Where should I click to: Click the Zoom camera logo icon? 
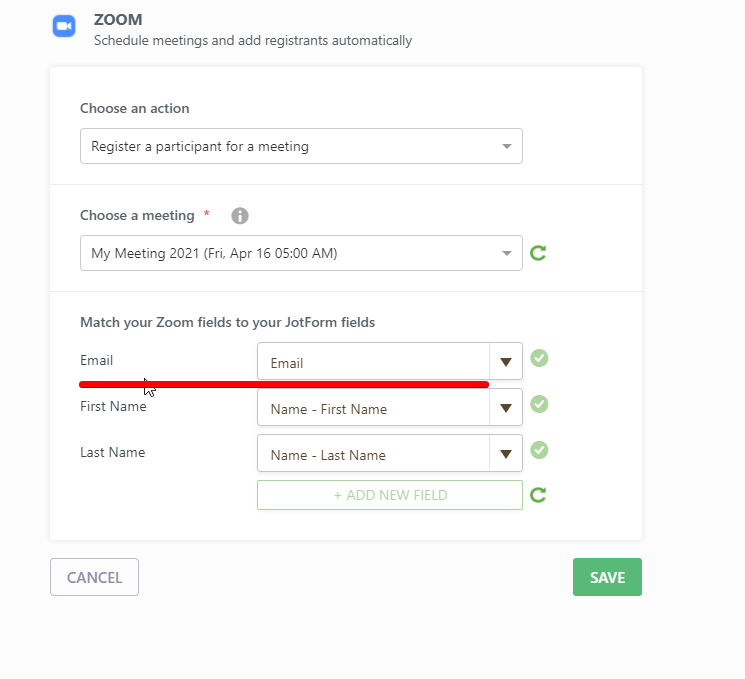[x=64, y=26]
